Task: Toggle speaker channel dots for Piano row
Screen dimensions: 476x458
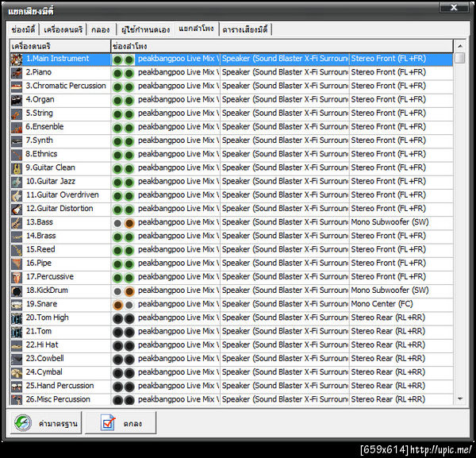Action: [123, 73]
